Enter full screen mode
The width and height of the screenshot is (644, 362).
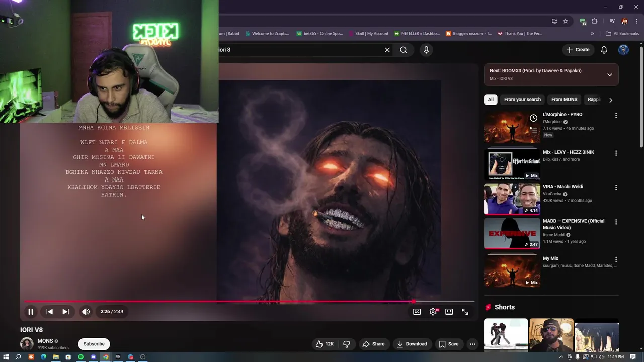pos(465,312)
